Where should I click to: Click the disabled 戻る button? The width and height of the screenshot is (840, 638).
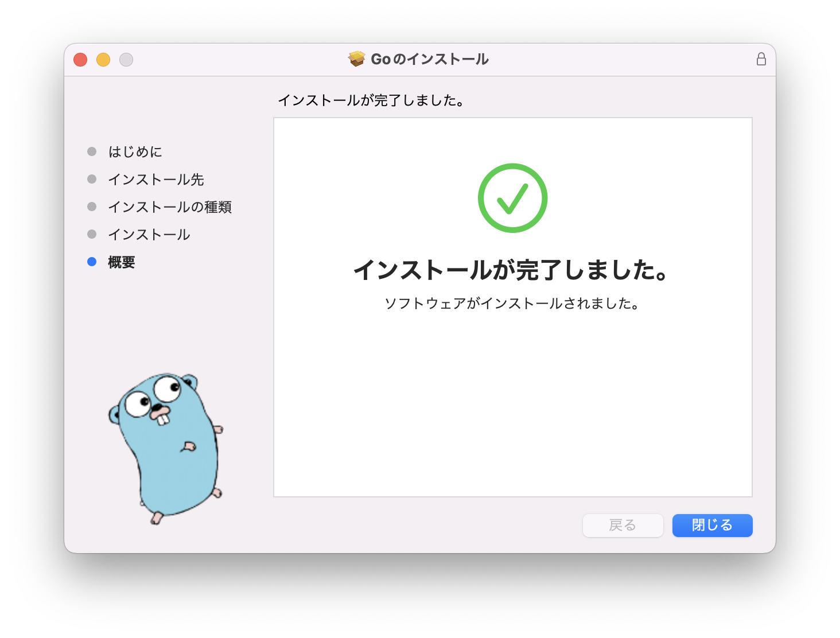tap(623, 525)
